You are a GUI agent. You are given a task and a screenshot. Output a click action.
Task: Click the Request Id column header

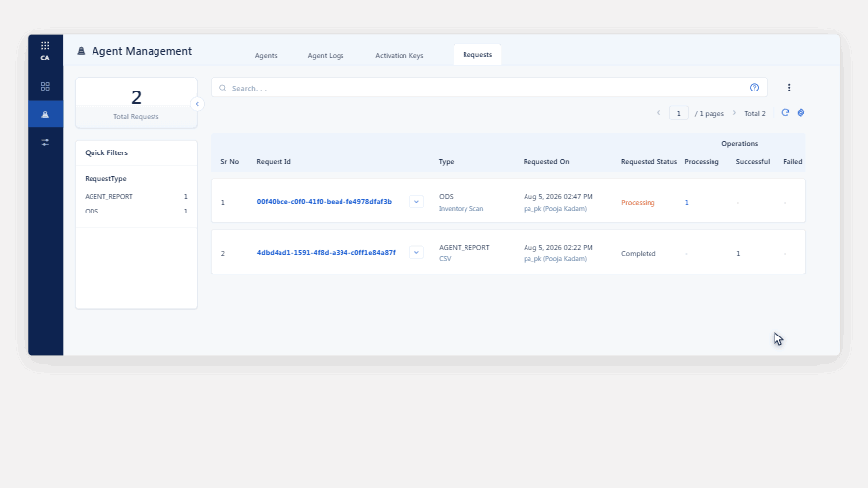(274, 162)
